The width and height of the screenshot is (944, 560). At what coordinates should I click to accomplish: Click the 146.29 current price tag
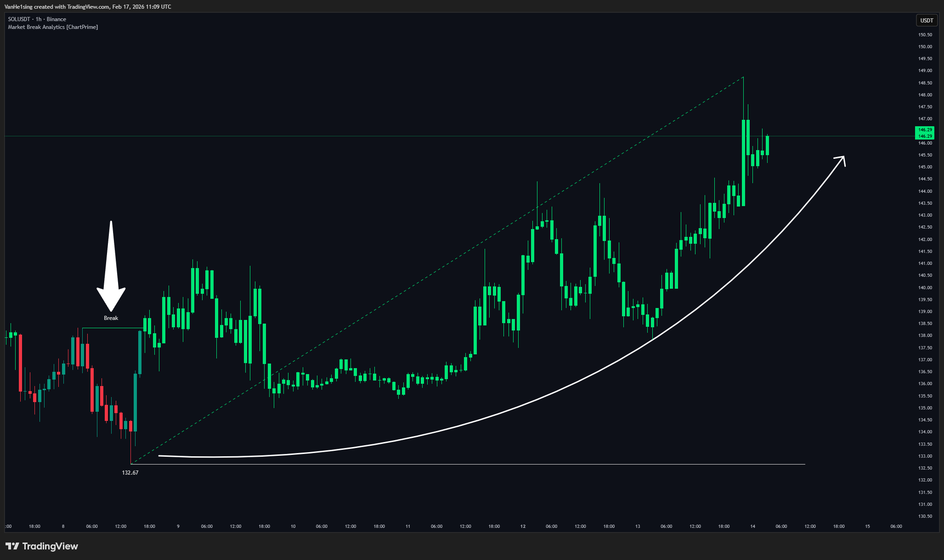tap(925, 133)
